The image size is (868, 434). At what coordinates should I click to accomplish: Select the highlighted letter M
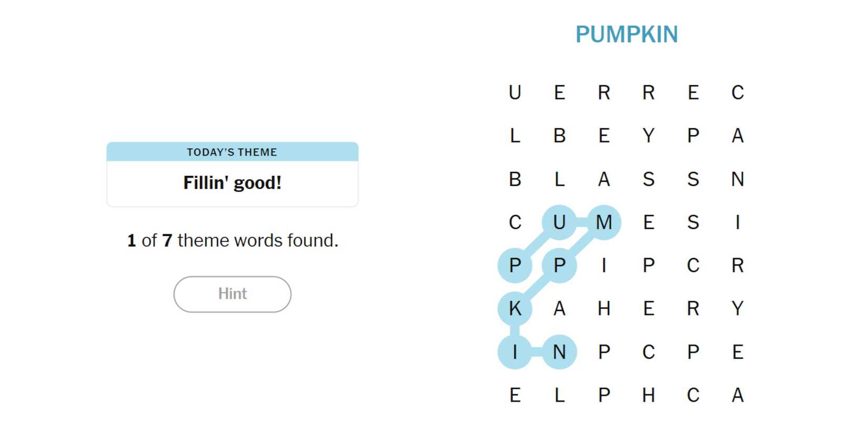tap(604, 223)
